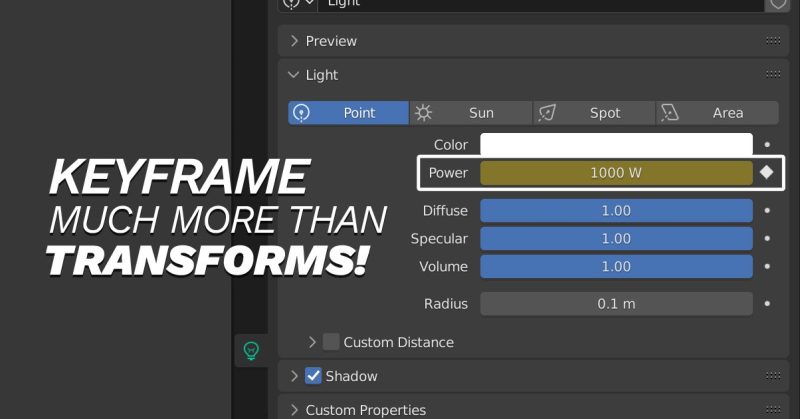This screenshot has height=419, width=800.
Task: Choose the Point light button
Action: point(348,113)
